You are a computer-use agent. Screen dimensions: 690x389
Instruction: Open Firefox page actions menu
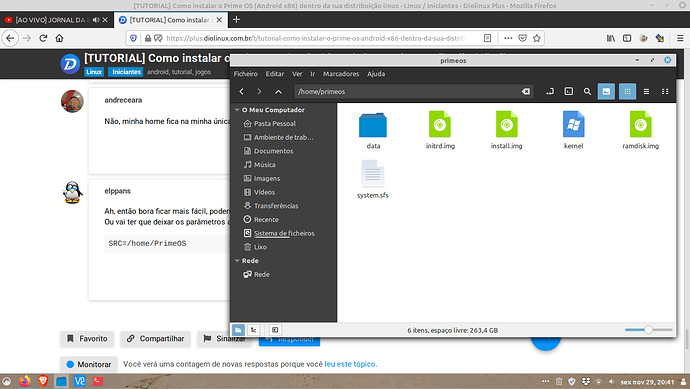(508, 38)
